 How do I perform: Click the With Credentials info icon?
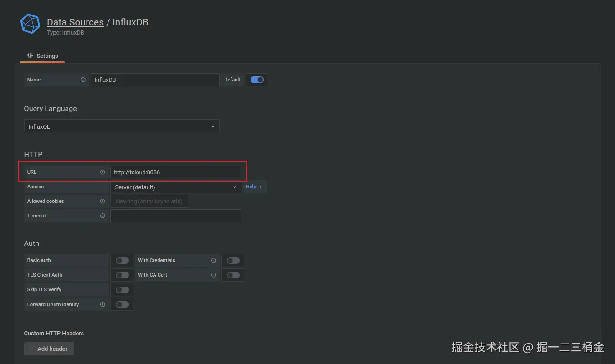pyautogui.click(x=214, y=260)
